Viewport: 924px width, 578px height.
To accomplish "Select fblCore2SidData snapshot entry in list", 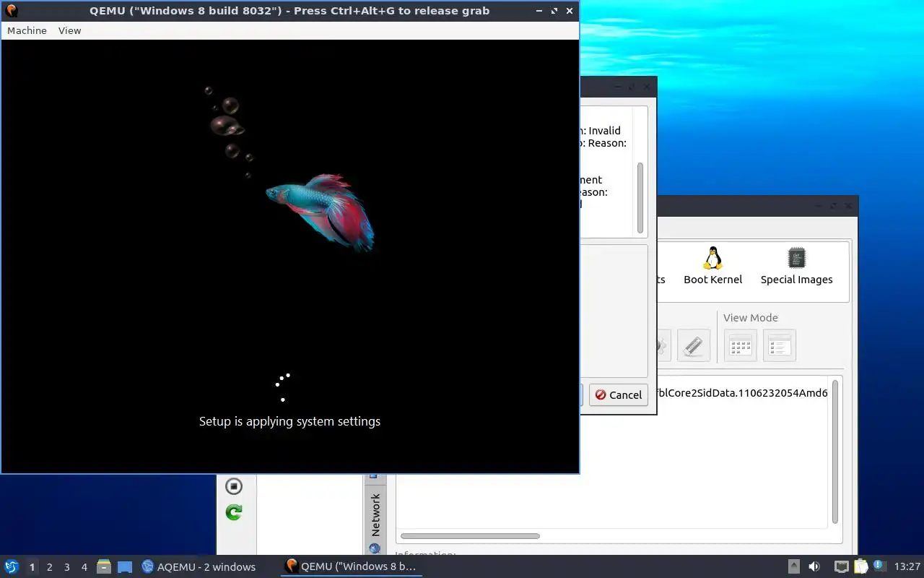I will point(741,393).
